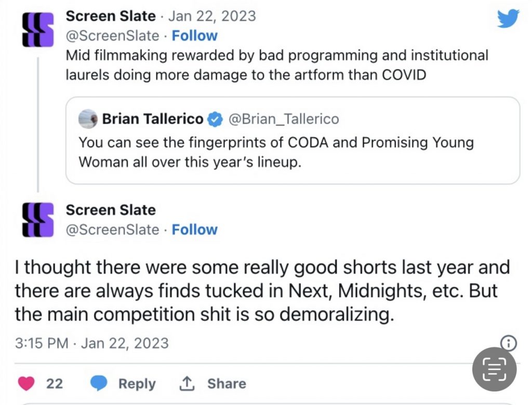The image size is (532, 405).
Task: Click the @ScreenSlate handle in reply tweet
Action: [x=112, y=230]
